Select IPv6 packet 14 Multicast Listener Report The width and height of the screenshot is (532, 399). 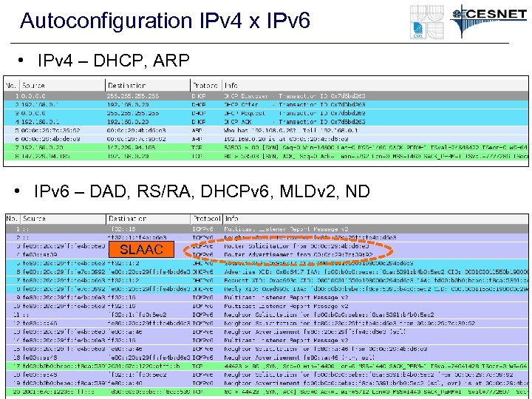pyautogui.click(x=267, y=341)
